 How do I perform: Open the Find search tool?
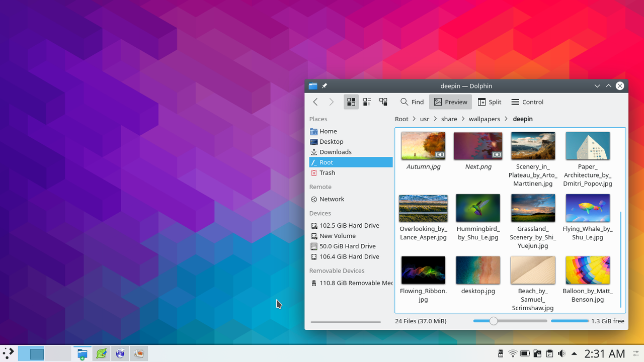tap(412, 102)
